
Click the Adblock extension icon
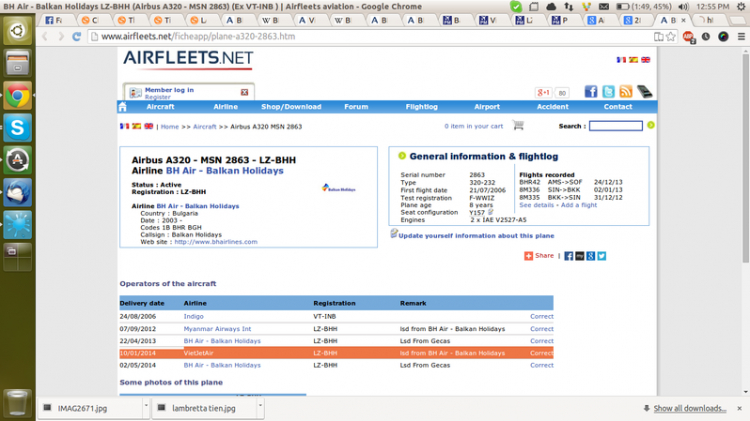coord(688,37)
